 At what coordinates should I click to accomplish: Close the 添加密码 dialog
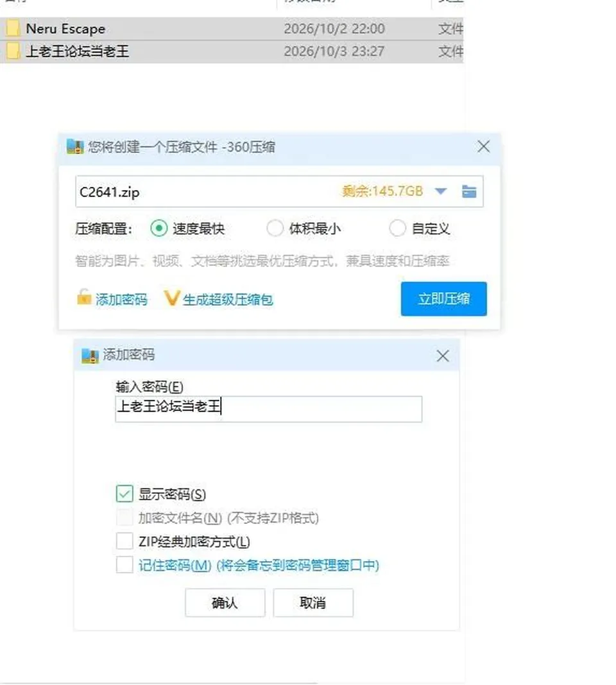coord(443,356)
